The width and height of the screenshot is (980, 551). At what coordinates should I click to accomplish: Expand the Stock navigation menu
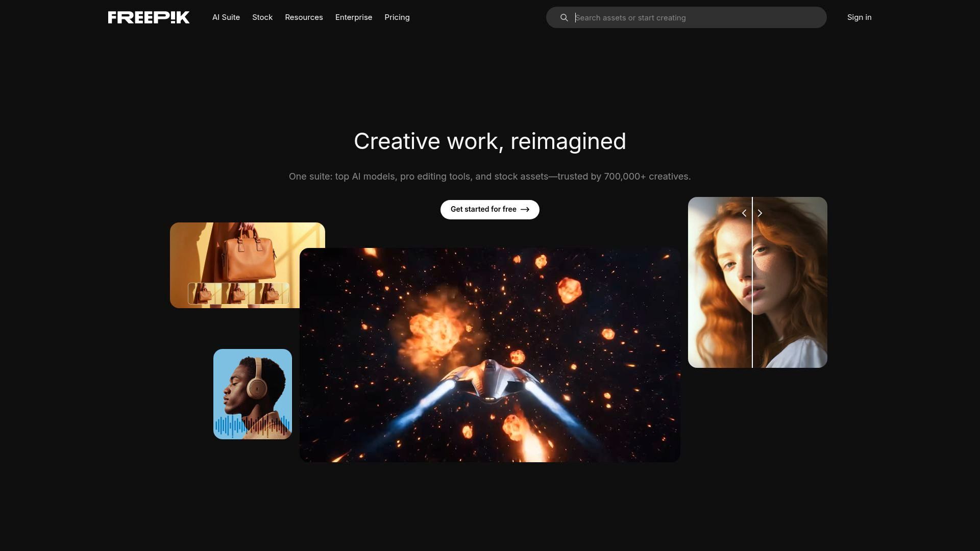[262, 17]
